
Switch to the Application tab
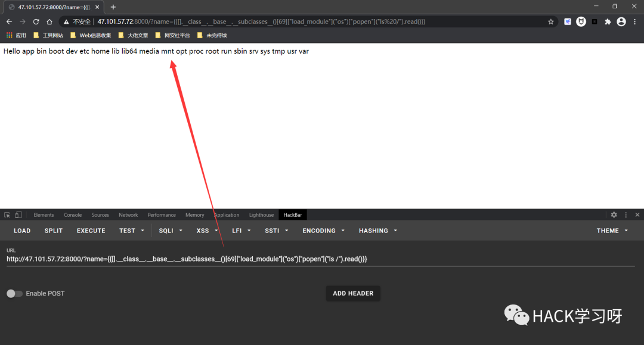(227, 215)
